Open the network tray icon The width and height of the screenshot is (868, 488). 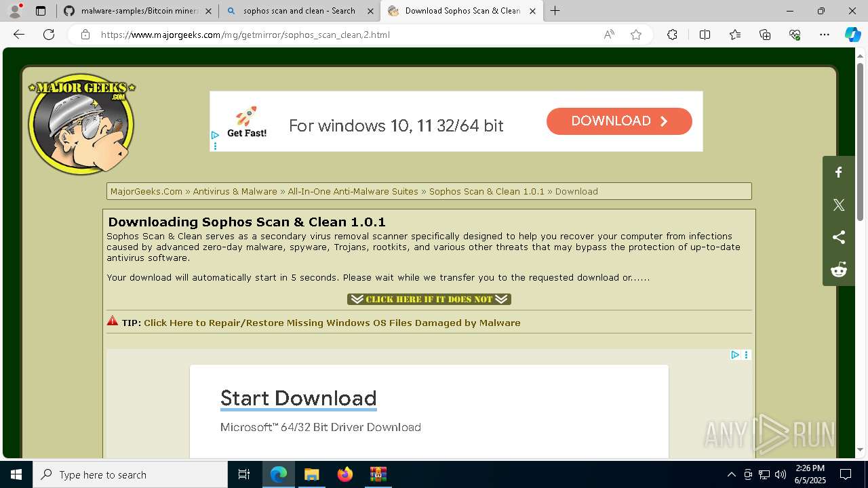point(764,474)
